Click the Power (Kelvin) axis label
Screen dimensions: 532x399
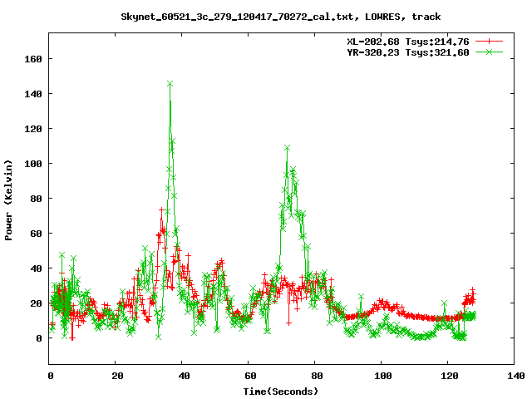click(x=8, y=200)
